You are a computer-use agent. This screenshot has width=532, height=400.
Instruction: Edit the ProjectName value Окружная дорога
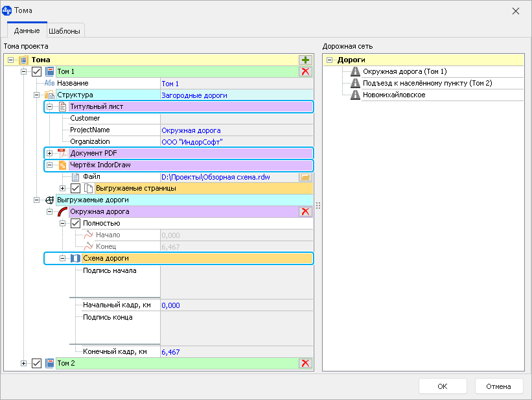tap(237, 130)
